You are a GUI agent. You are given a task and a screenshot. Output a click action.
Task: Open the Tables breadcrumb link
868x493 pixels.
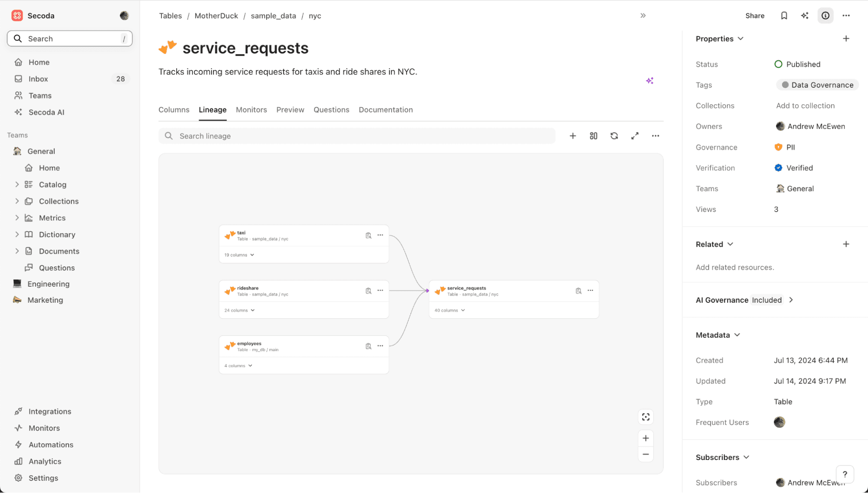170,16
